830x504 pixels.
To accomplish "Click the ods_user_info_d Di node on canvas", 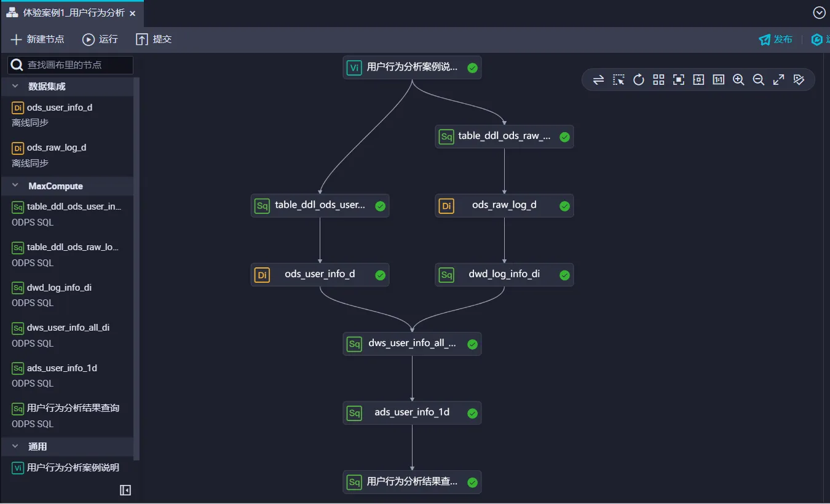I will click(320, 275).
